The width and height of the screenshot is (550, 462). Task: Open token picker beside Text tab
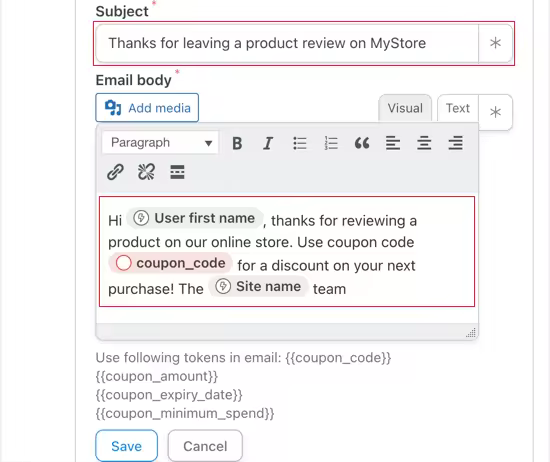coord(495,112)
